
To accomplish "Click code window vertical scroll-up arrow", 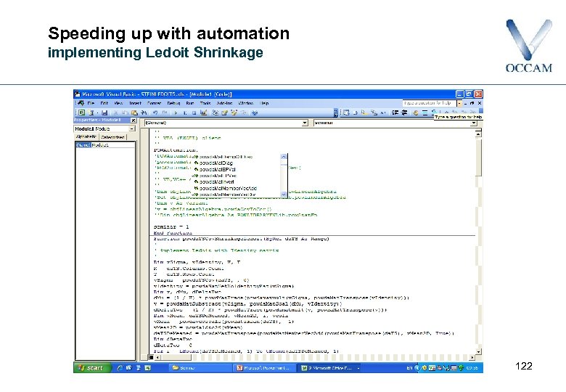I will tap(478, 134).
